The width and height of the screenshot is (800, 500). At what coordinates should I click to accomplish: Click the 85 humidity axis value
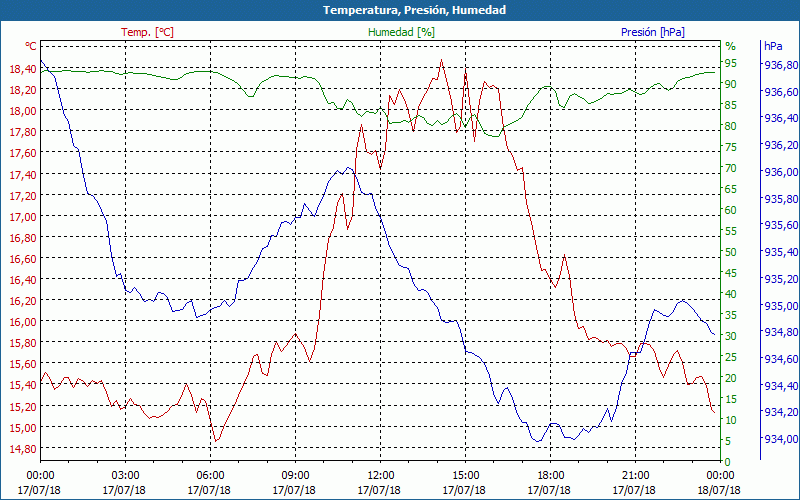point(731,105)
